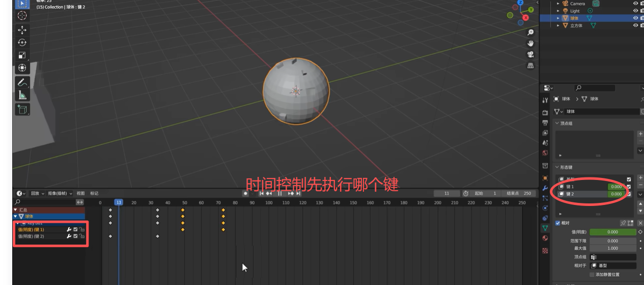
Task: Select the Measure tool
Action: [22, 94]
